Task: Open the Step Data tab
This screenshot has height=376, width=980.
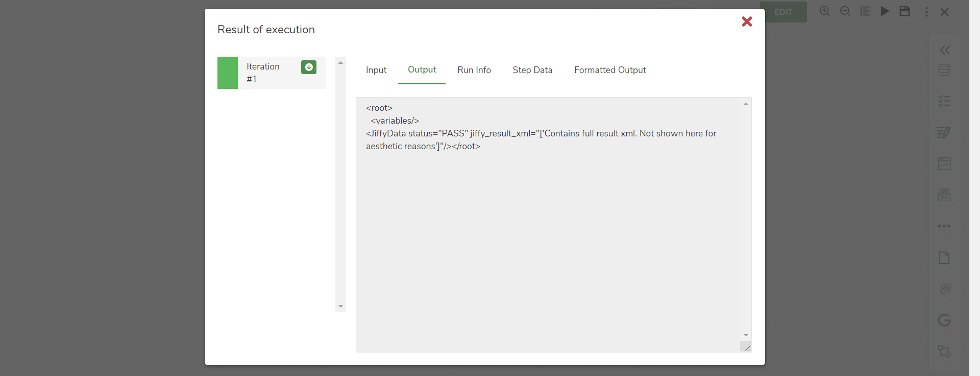Action: pyautogui.click(x=532, y=70)
